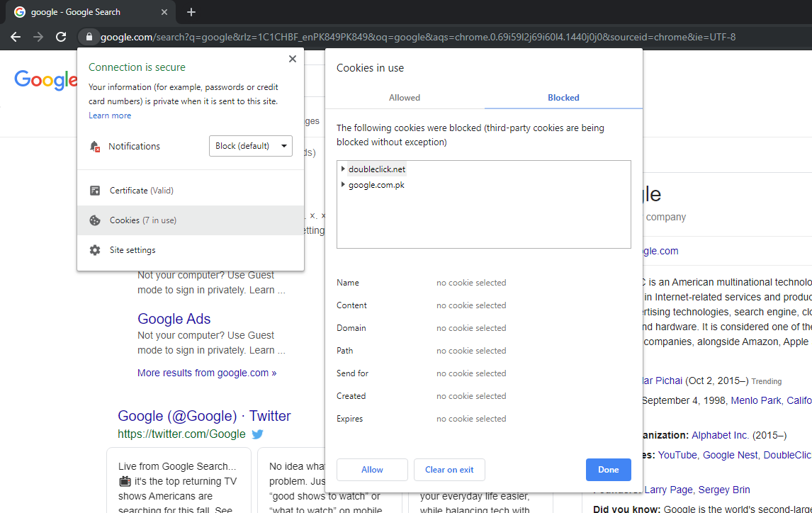Click the URL address bar text
The image size is (812, 513).
click(418, 37)
